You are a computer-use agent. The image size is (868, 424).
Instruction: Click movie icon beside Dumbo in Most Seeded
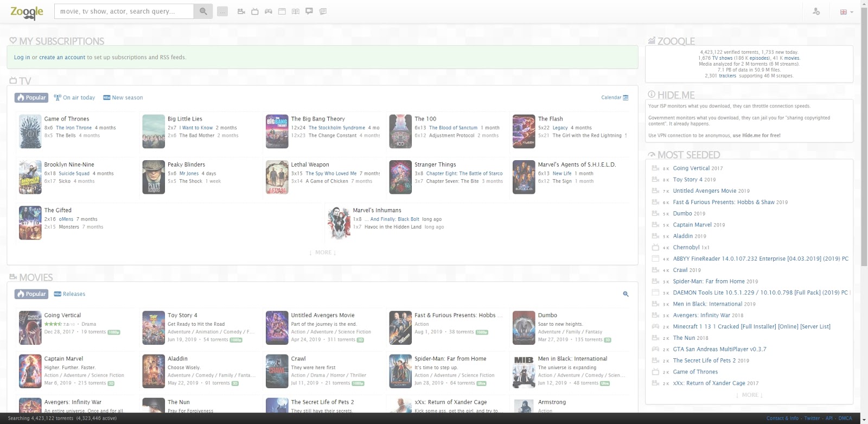655,213
